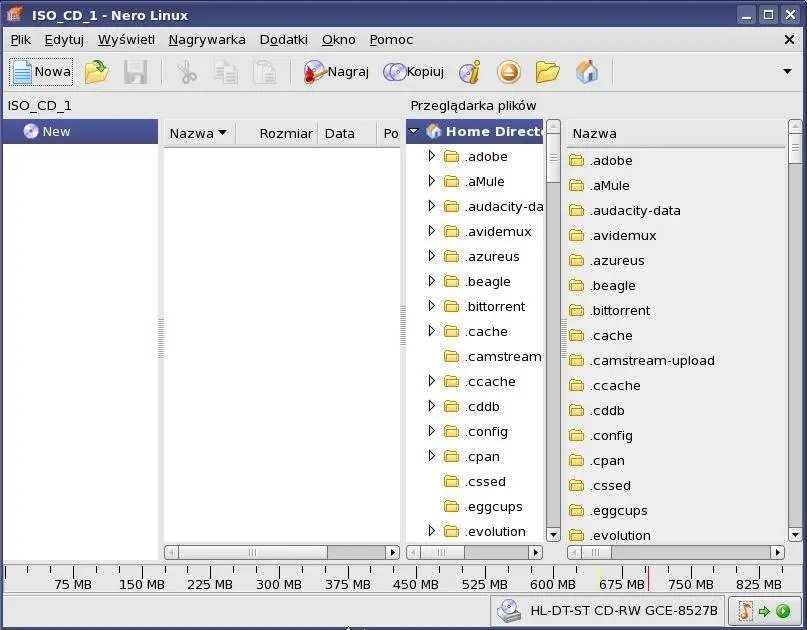Expand the .aMule folder in tree
Image resolution: width=807 pixels, height=630 pixels.
click(x=432, y=181)
